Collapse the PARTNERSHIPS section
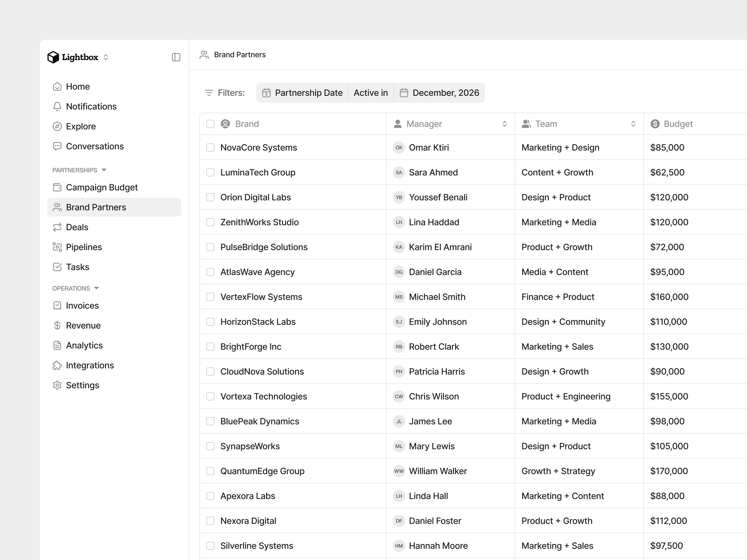747x560 pixels. point(104,170)
